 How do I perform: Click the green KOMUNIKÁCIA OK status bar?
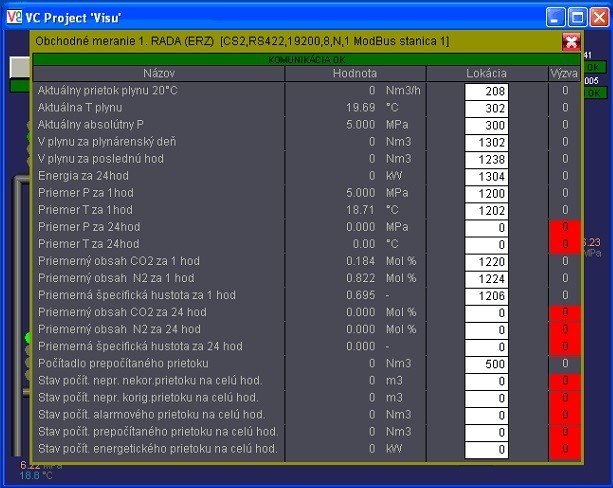click(x=306, y=60)
